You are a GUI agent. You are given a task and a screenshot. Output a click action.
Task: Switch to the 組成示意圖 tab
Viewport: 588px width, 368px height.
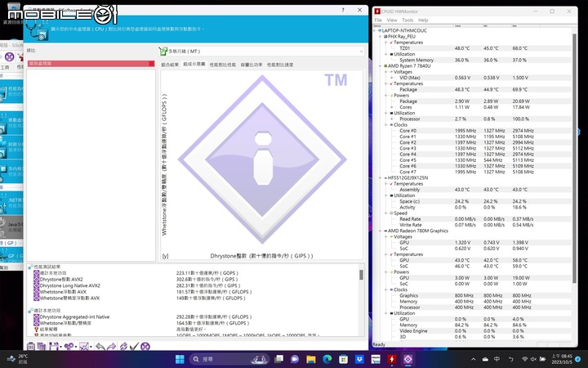[x=194, y=65]
